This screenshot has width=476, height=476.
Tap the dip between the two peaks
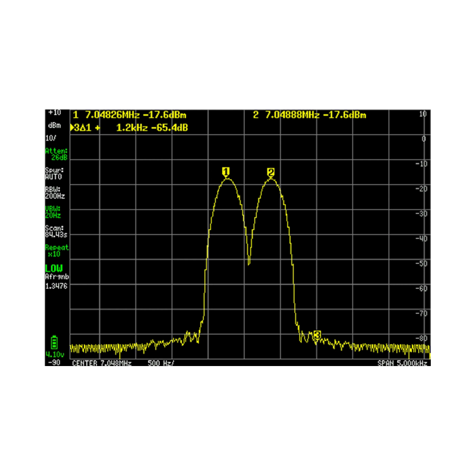point(248,262)
